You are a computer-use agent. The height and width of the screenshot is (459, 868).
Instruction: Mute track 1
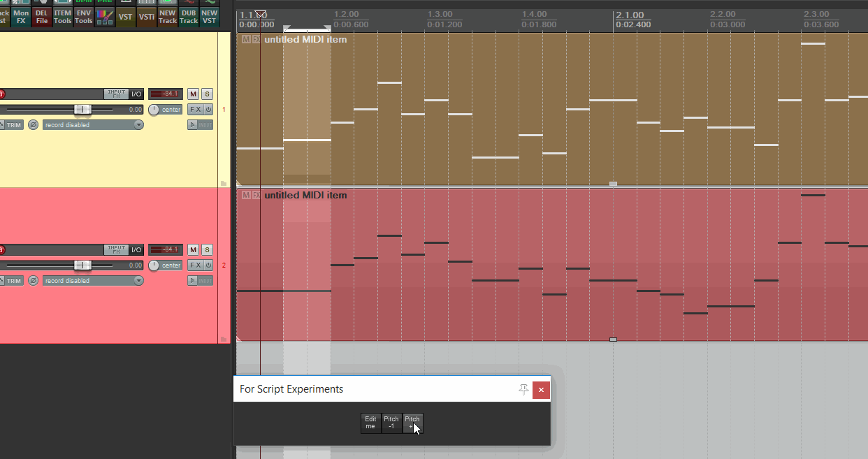pyautogui.click(x=194, y=94)
